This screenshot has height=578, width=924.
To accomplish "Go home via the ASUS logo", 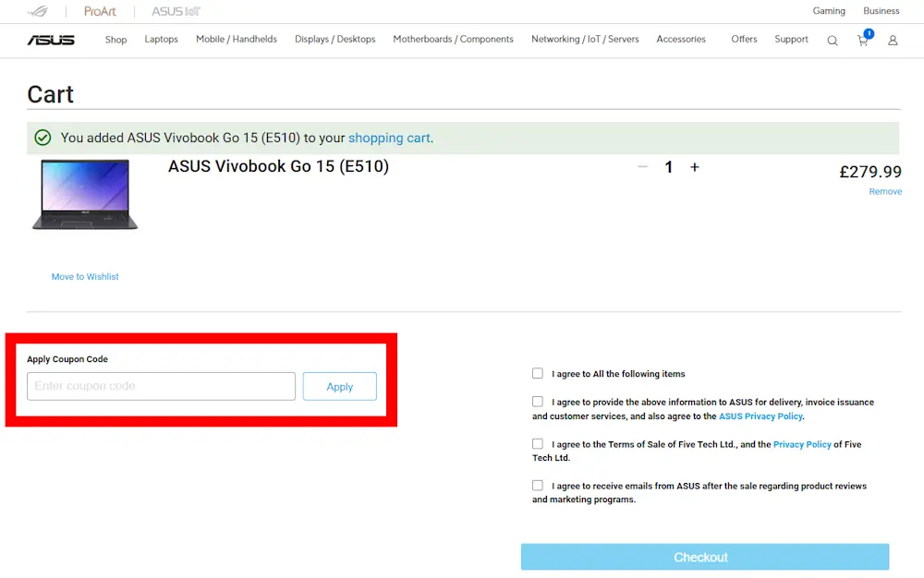I will [51, 40].
